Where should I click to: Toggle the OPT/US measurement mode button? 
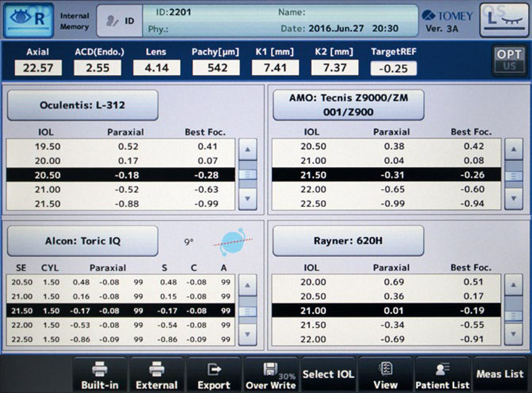tap(509, 60)
